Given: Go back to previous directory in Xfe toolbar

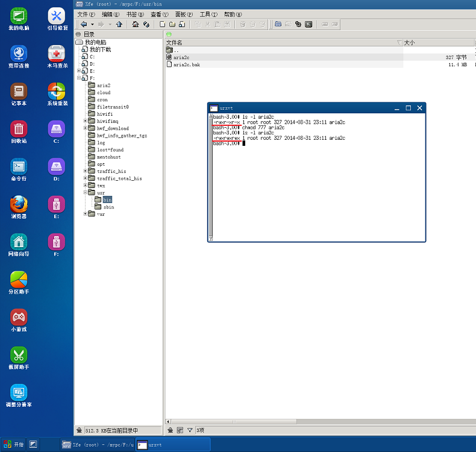Looking at the screenshot, I should click(x=84, y=24).
